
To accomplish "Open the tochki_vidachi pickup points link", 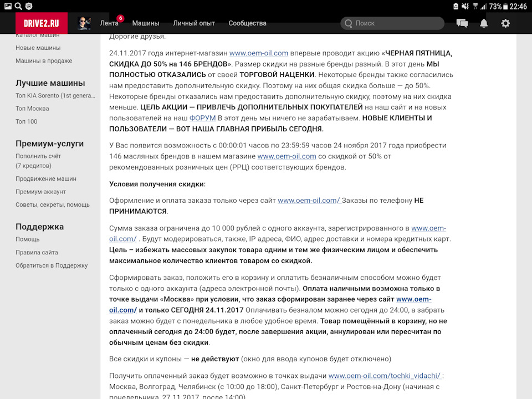I will pos(385,376).
